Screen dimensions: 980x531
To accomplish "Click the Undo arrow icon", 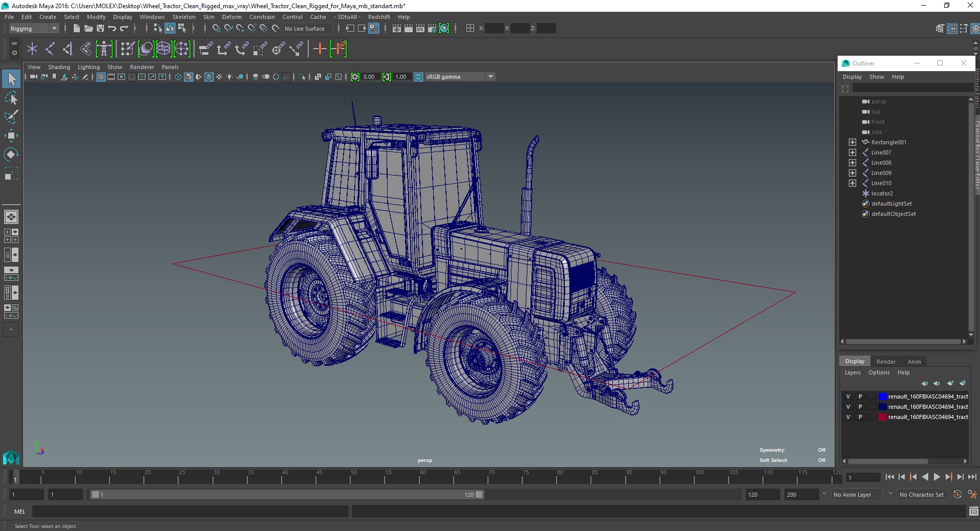I will pos(112,29).
